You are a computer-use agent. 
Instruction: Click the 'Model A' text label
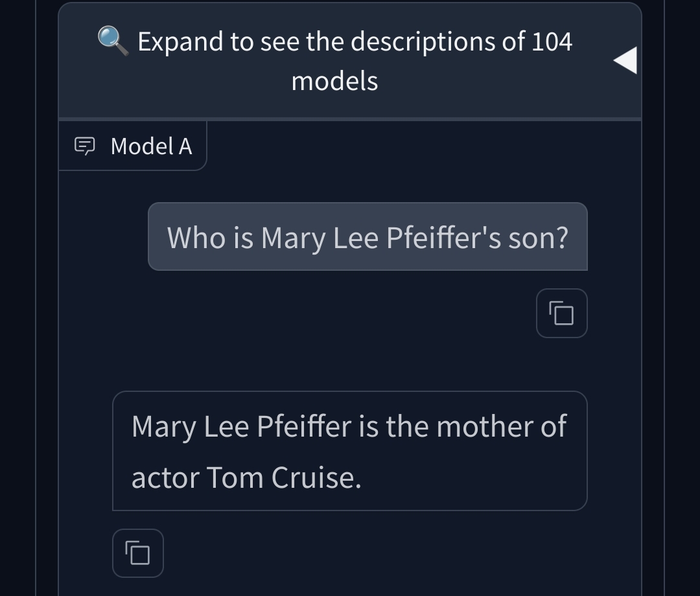151,146
